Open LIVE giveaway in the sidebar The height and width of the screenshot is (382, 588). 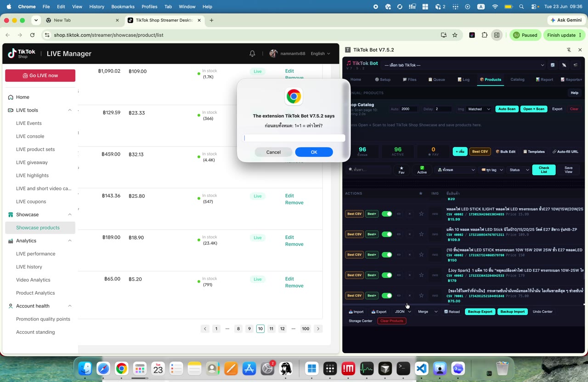point(32,162)
